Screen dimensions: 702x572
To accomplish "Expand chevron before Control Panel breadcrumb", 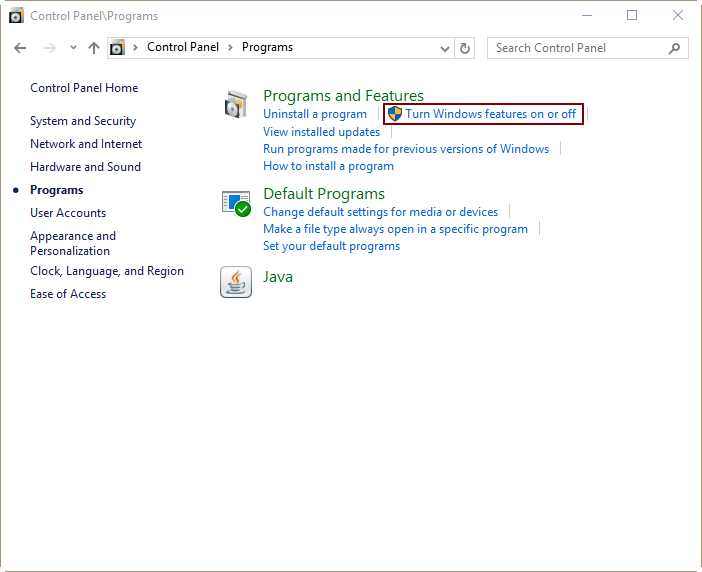I will pyautogui.click(x=135, y=47).
